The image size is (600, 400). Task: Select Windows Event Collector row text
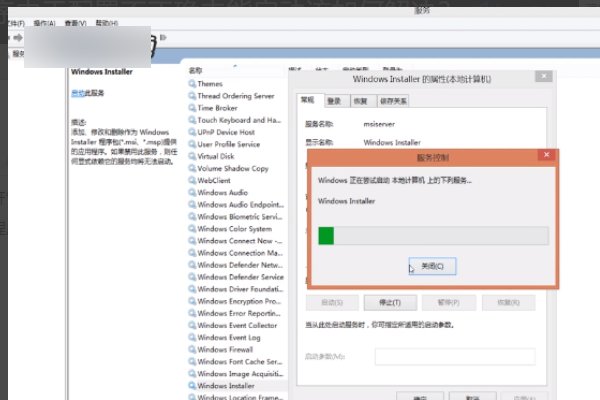pos(237,325)
